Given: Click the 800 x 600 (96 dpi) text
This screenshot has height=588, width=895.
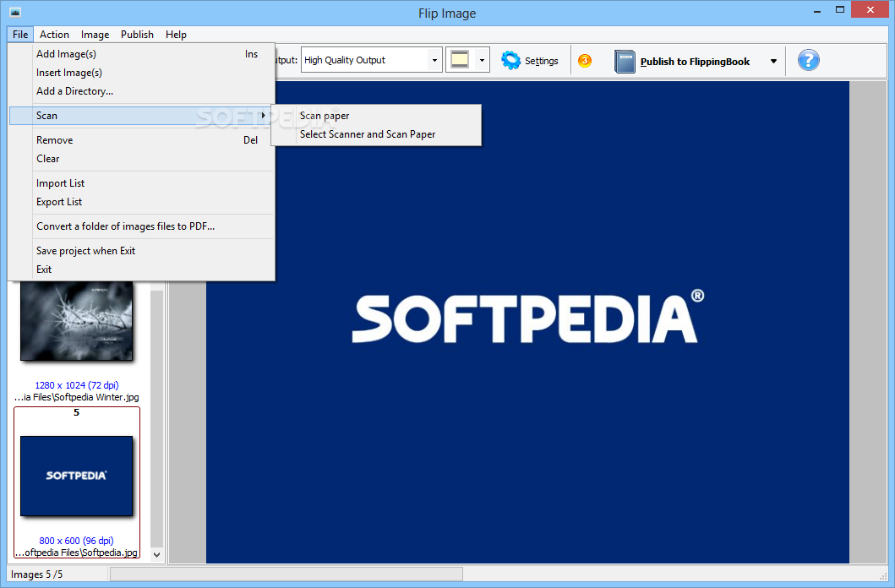Looking at the screenshot, I should pyautogui.click(x=77, y=541).
